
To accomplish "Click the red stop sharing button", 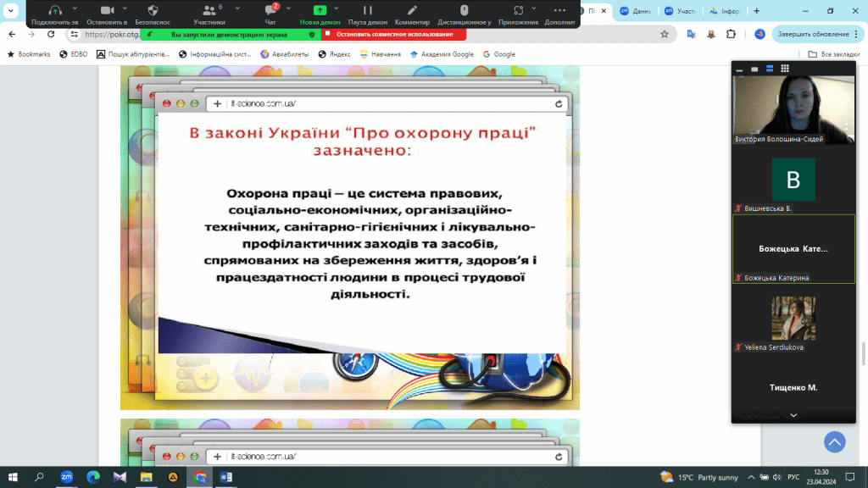I will (x=393, y=35).
